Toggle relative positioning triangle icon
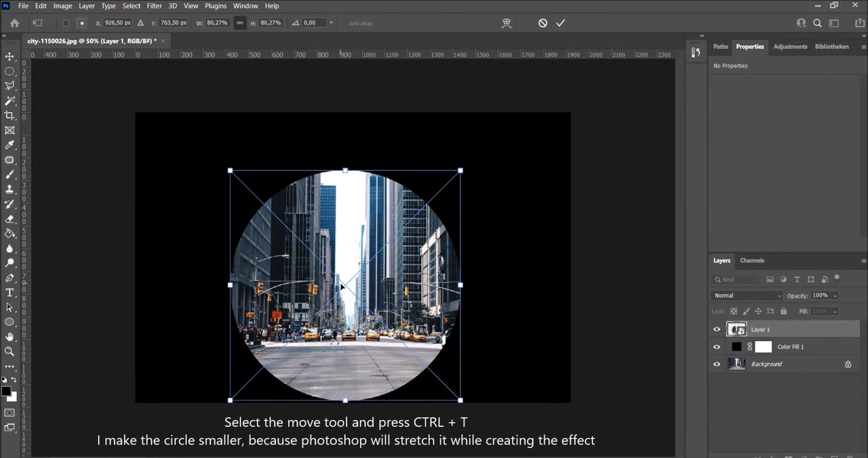Viewport: 868px width, 458px height. pyautogui.click(x=141, y=23)
